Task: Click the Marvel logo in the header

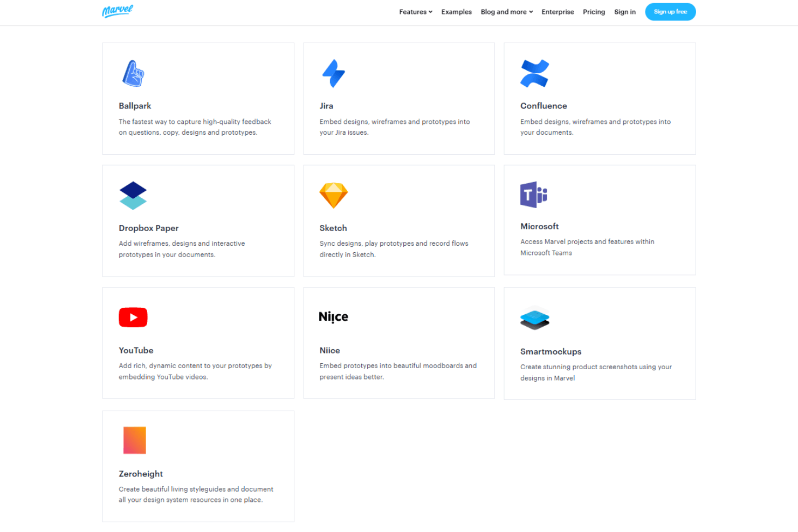Action: tap(118, 11)
